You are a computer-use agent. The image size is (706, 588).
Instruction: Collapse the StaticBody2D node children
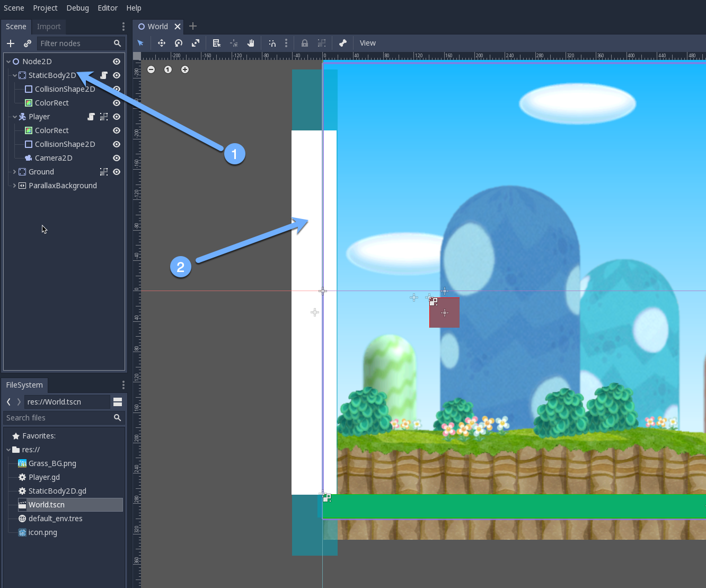15,75
